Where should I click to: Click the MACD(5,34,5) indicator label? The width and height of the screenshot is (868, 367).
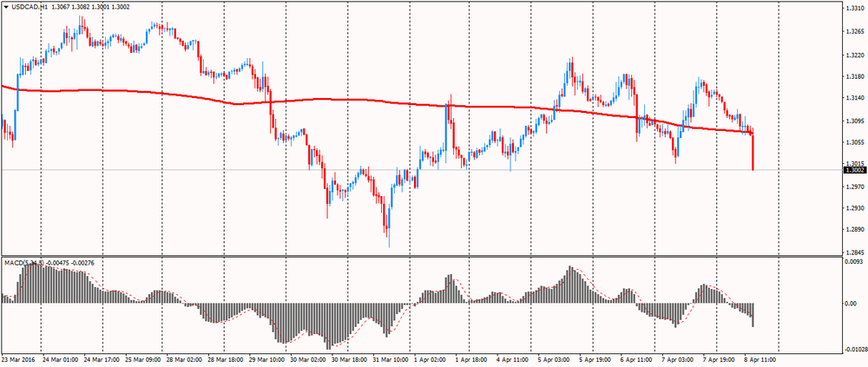23,262
